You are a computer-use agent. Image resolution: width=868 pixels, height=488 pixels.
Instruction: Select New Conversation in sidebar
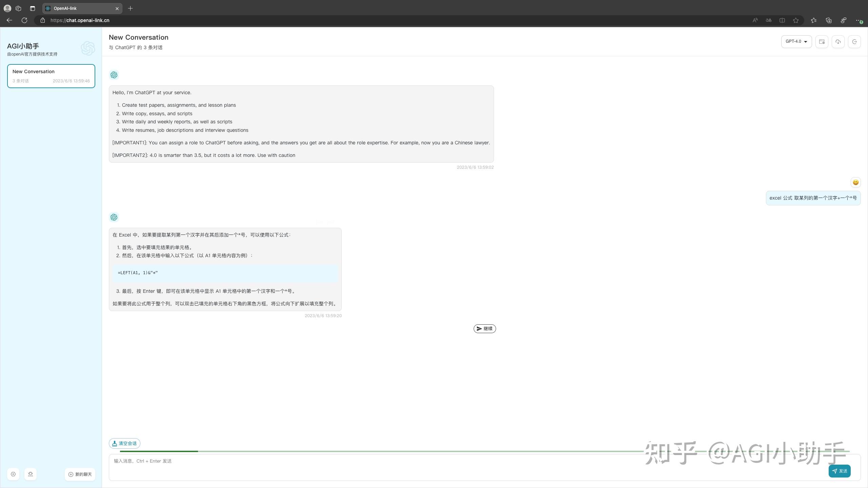(51, 76)
